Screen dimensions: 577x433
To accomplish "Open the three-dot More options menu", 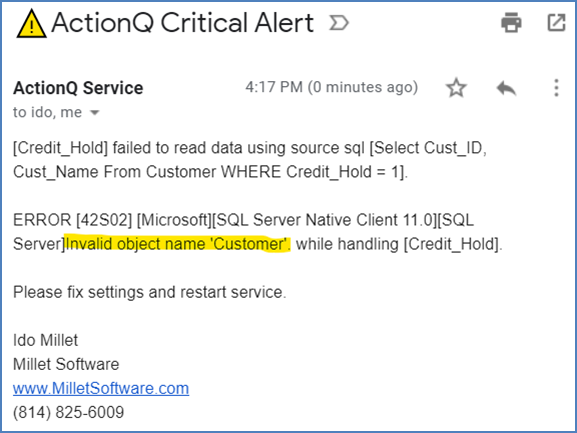I will (x=556, y=88).
